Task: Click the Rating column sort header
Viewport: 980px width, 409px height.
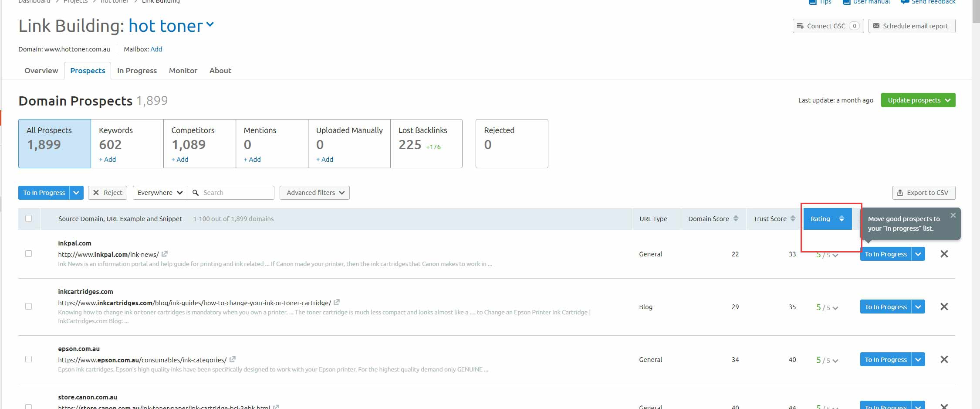Action: (827, 219)
